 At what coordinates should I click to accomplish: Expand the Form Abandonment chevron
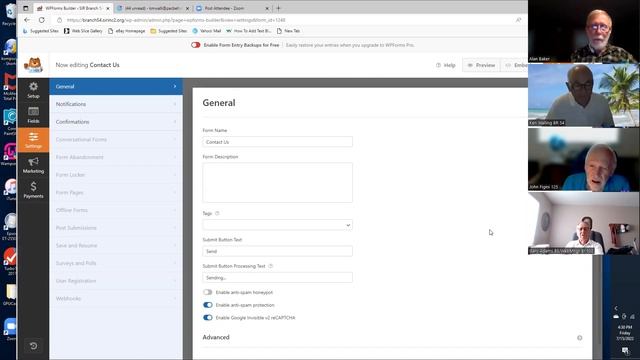point(175,157)
